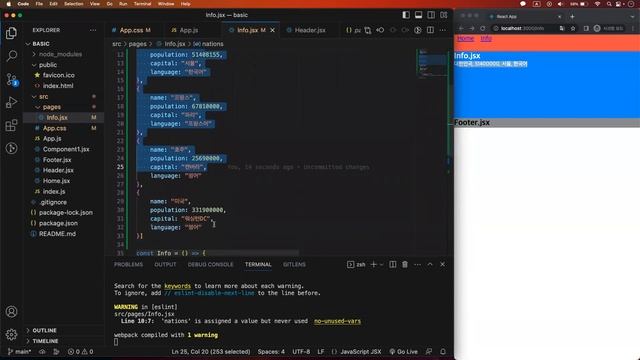Reload the page in the browser window
Screen dimensions: 640x360
point(483,29)
